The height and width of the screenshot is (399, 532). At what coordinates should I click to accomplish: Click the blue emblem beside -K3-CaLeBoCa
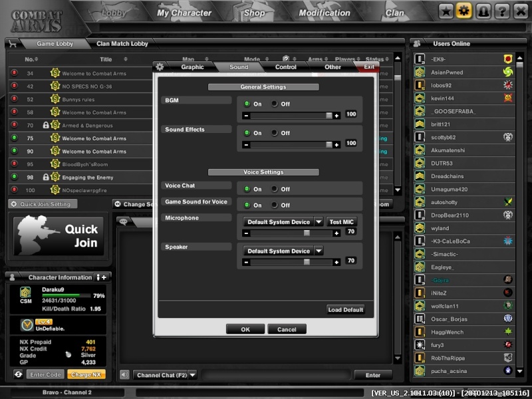[x=508, y=241]
